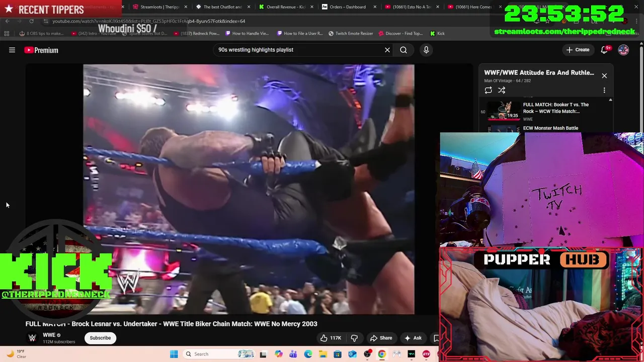Open the playlist three-dot options menu
The width and height of the screenshot is (644, 362).
tap(604, 90)
